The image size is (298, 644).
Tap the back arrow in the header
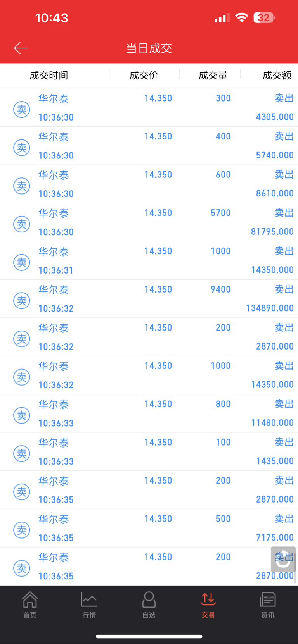[x=21, y=48]
